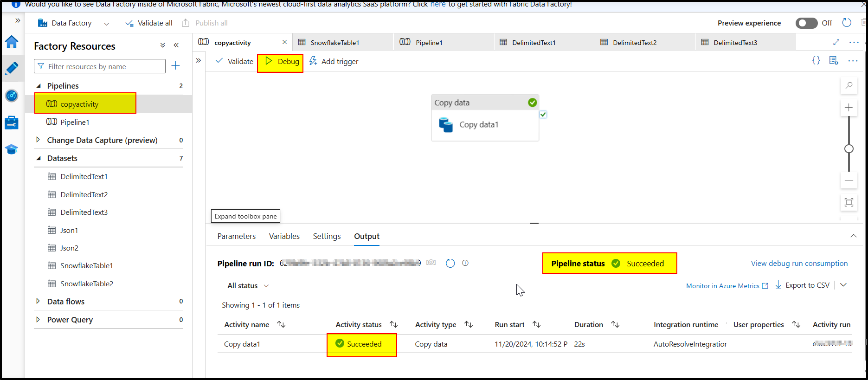This screenshot has width=868, height=380.
Task: Click Validate all
Action: pyautogui.click(x=149, y=23)
